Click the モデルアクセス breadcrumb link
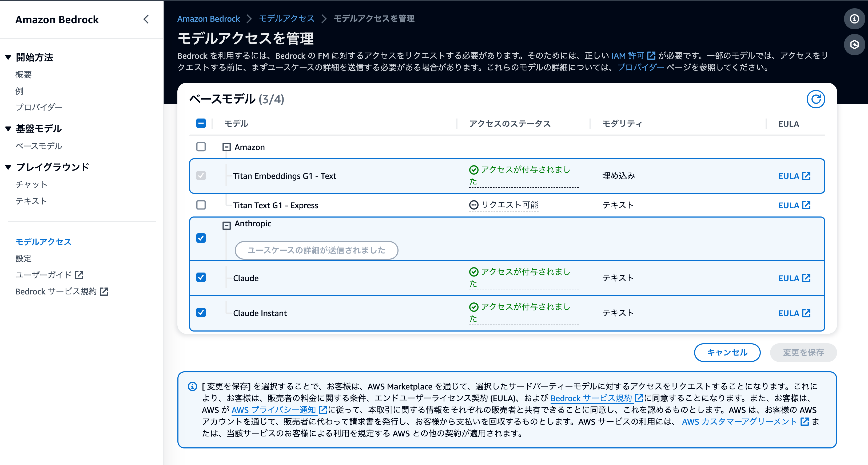 point(286,18)
